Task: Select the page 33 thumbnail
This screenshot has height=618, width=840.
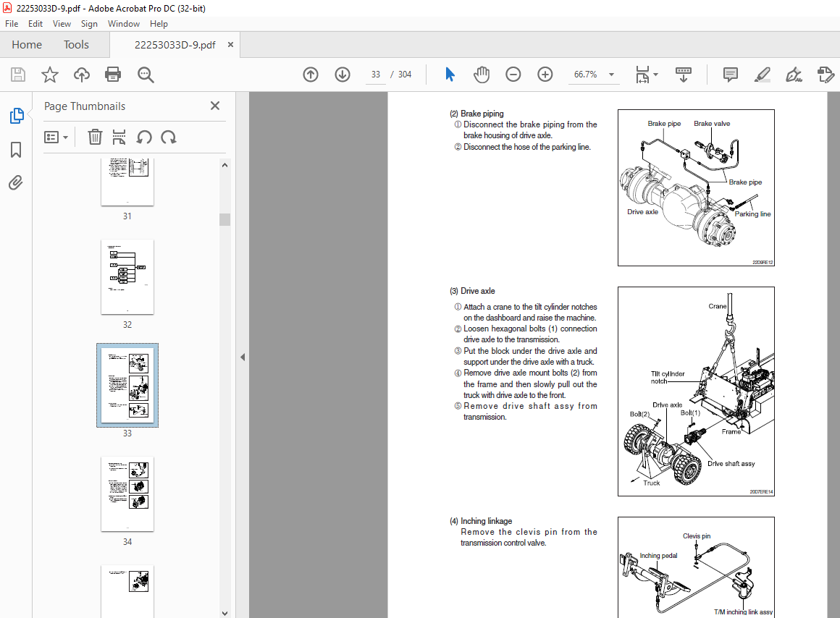Action: (x=127, y=386)
